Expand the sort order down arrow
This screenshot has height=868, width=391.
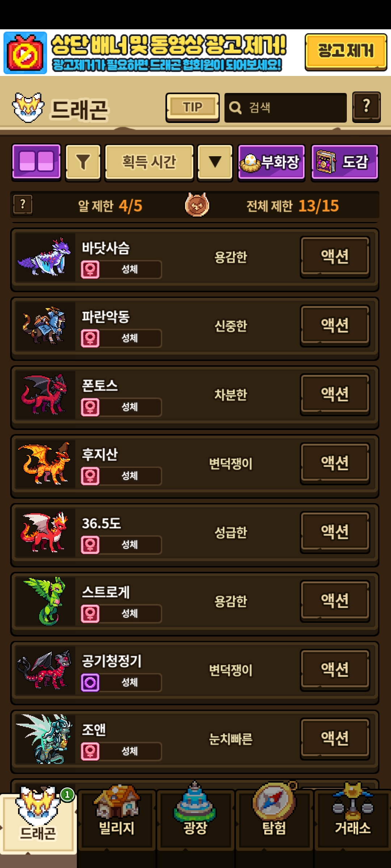pyautogui.click(x=215, y=162)
